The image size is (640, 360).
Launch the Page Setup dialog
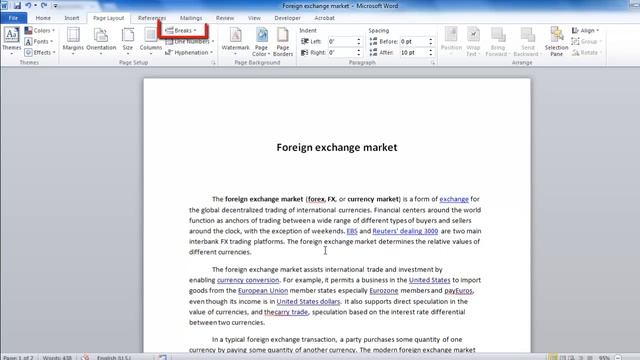pyautogui.click(x=213, y=62)
